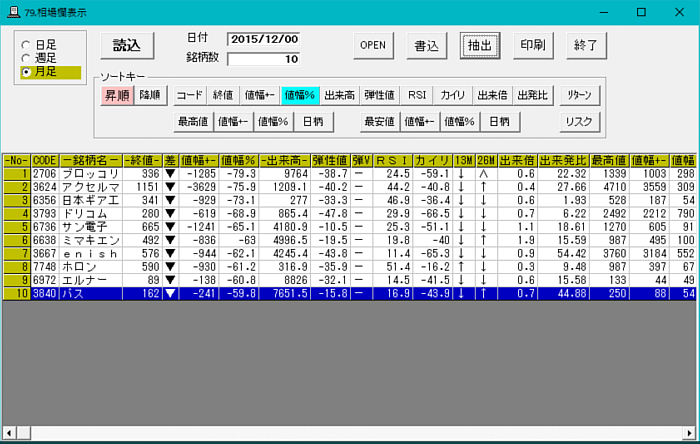Viewport: 700px width, 444px height.
Task: Sort by 値幅+- key in top row
Action: click(260, 95)
